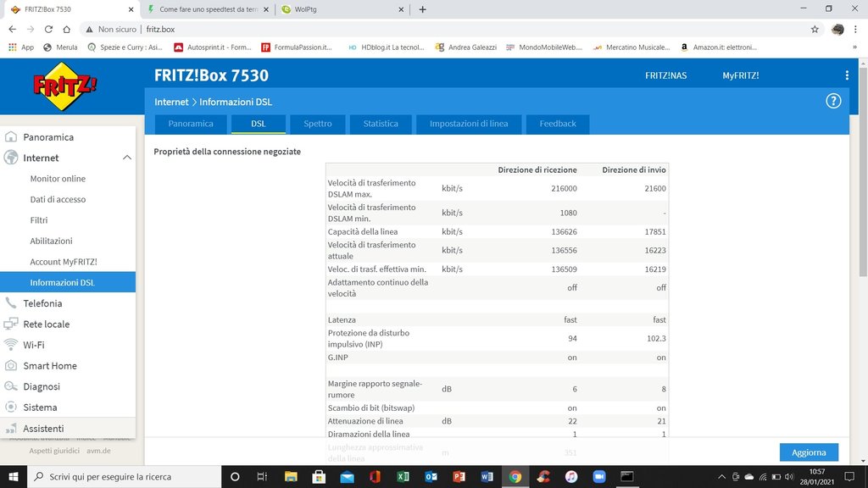Close the speedtest browser tab
868x488 pixels.
[265, 9]
